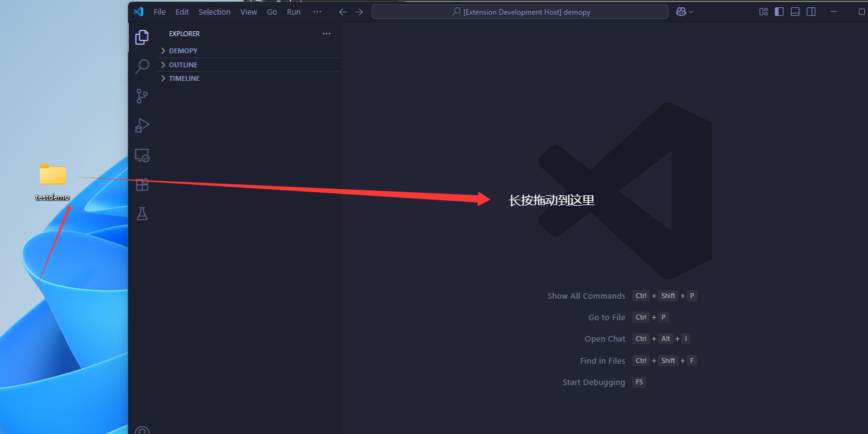Expand the DEMOPY folder section
The height and width of the screenshot is (434, 868).
[x=249, y=51]
